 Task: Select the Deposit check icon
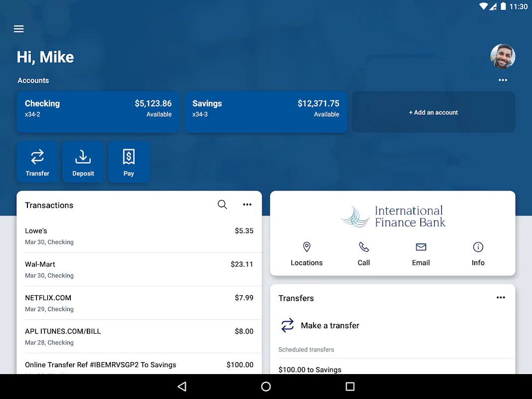coord(83,157)
